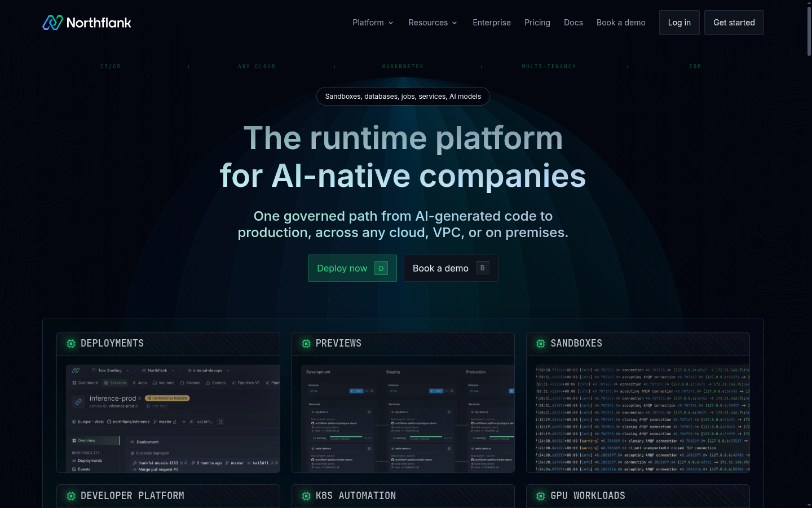Select the MULTI-TENANCY category label
The height and width of the screenshot is (508, 812).
click(x=549, y=67)
